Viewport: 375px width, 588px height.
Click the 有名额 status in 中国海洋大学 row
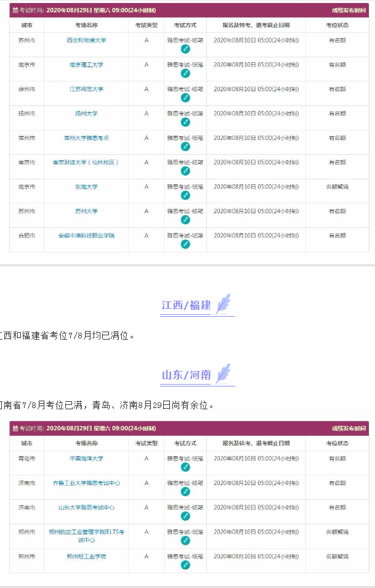337,458
